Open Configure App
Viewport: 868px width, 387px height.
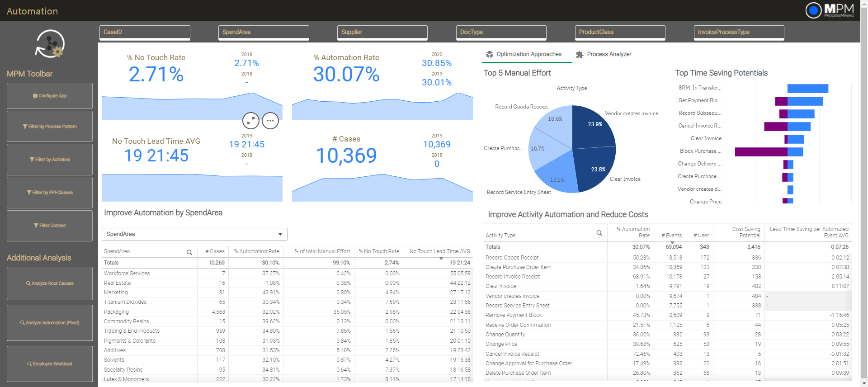(x=50, y=96)
